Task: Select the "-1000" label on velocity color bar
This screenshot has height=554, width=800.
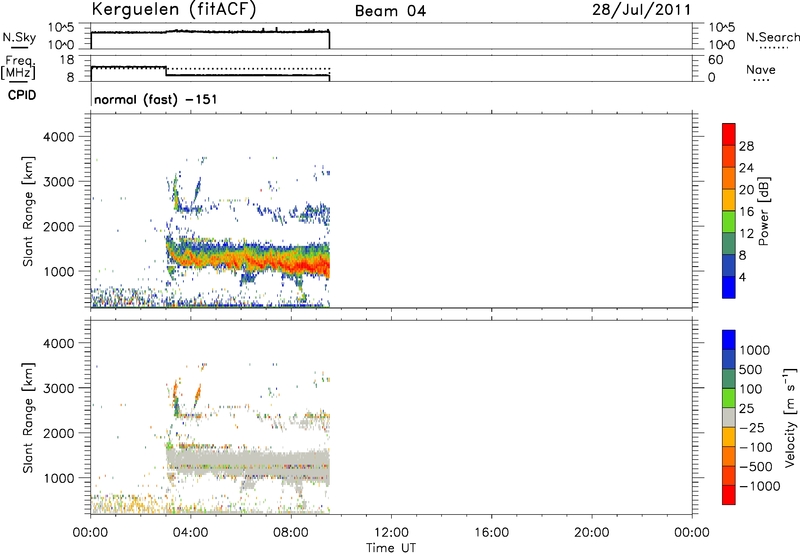Action: (760, 486)
